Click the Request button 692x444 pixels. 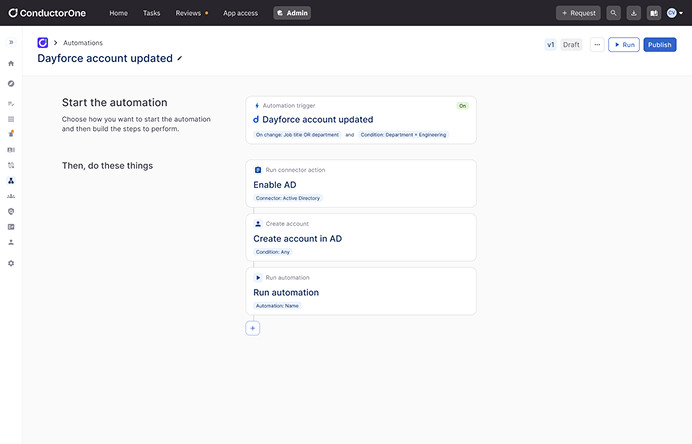tap(578, 13)
